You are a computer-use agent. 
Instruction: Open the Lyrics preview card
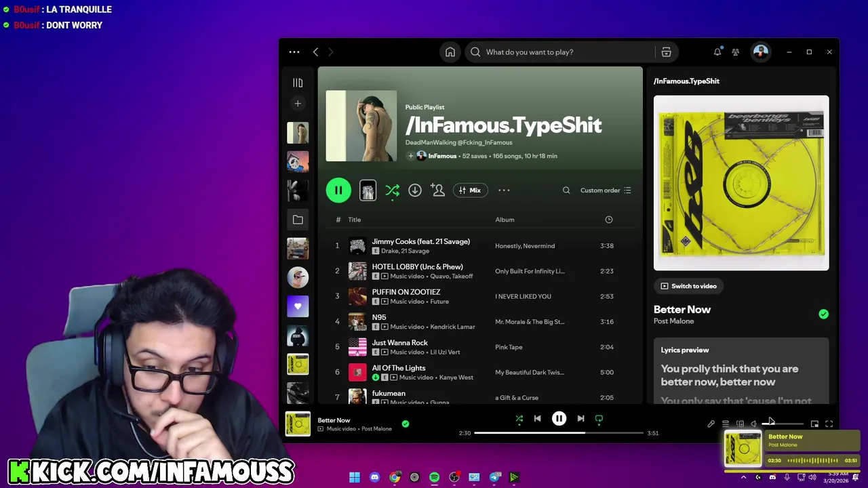741,371
